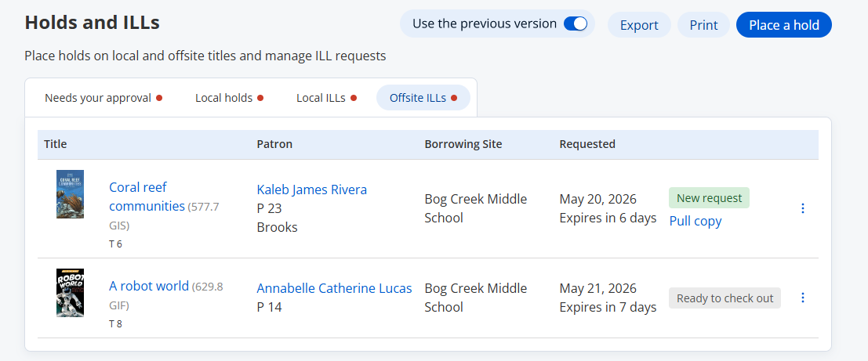
Task: Click the T 8 label
Action: click(115, 324)
